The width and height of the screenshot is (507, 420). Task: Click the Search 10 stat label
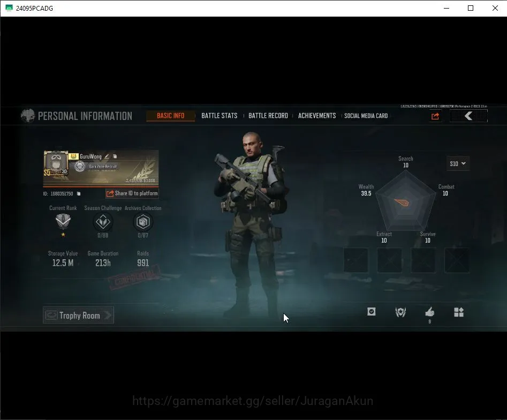(406, 162)
